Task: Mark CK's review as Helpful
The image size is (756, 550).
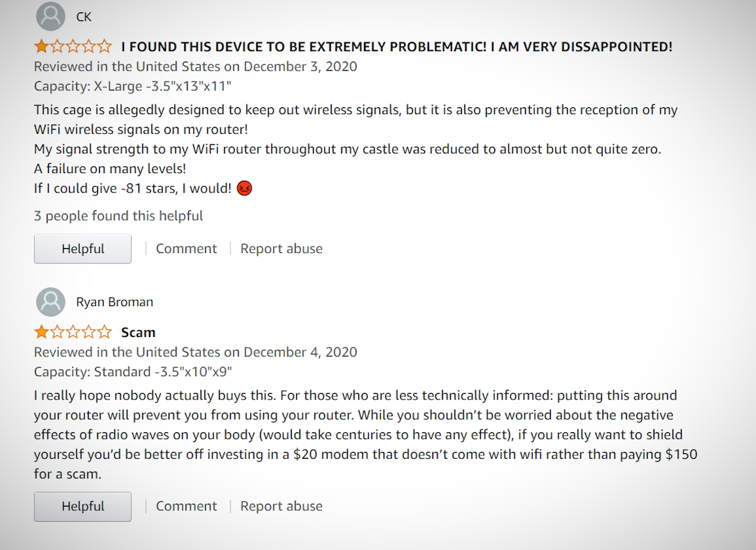Action: tap(83, 249)
